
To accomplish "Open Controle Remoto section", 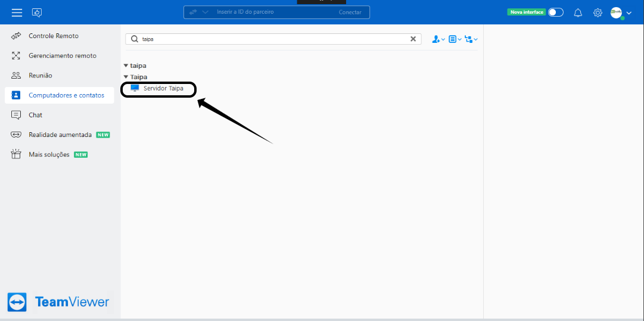I will pos(60,36).
